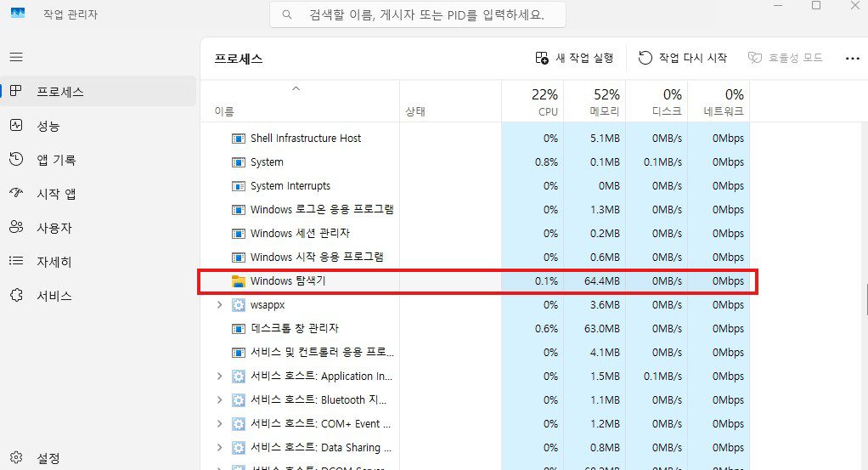Collapse column header chevron above 이름
Screen dimensions: 868x470
[x=296, y=88]
